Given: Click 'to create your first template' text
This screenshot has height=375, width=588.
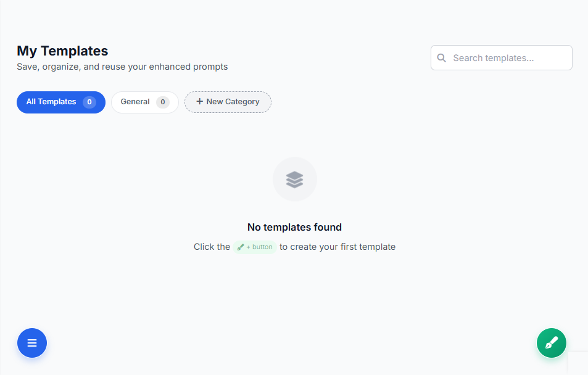Looking at the screenshot, I should [x=337, y=247].
